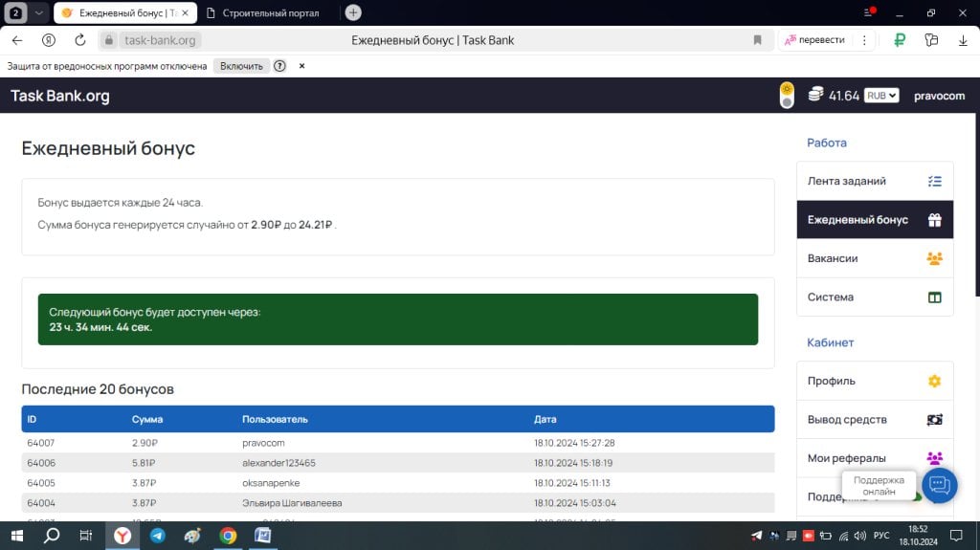Click the volume icon in system tray

coord(860,536)
